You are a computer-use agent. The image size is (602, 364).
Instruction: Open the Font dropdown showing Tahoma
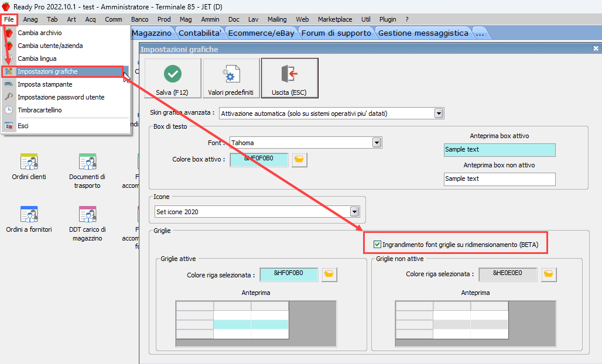tap(377, 143)
